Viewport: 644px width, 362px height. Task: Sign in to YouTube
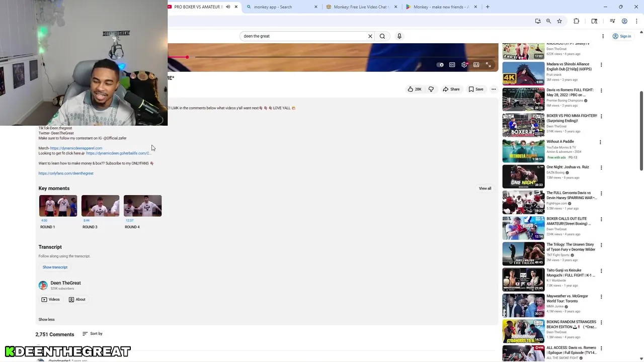pos(622,36)
